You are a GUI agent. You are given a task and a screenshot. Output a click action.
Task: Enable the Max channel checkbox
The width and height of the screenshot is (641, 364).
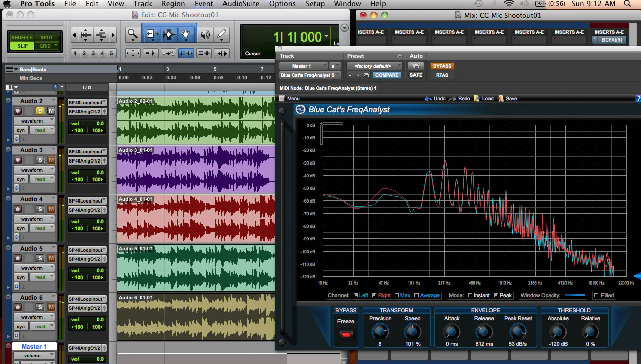(396, 295)
